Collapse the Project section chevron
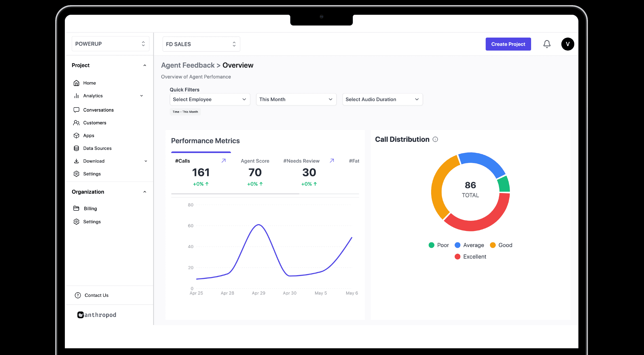This screenshot has width=644, height=355. pos(144,65)
